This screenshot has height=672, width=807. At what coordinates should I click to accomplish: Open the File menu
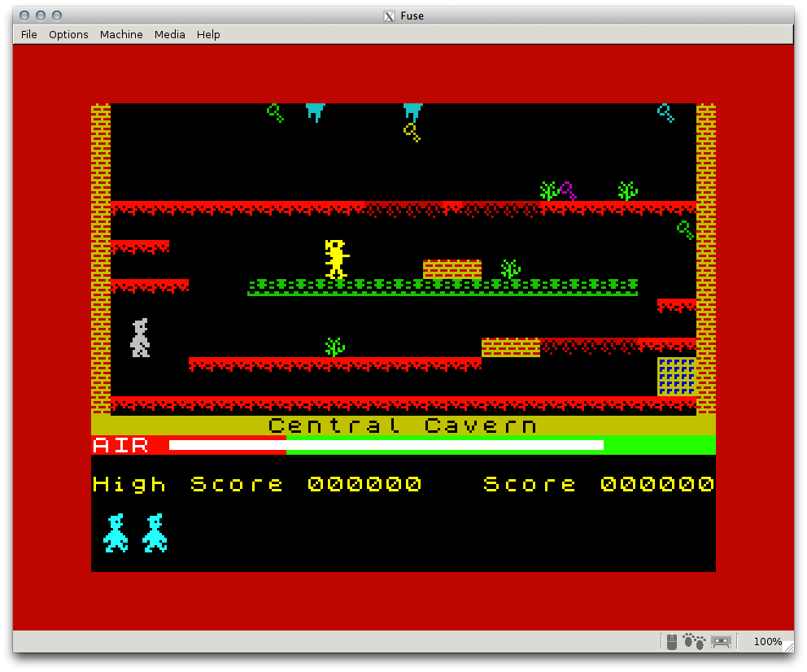coord(29,35)
